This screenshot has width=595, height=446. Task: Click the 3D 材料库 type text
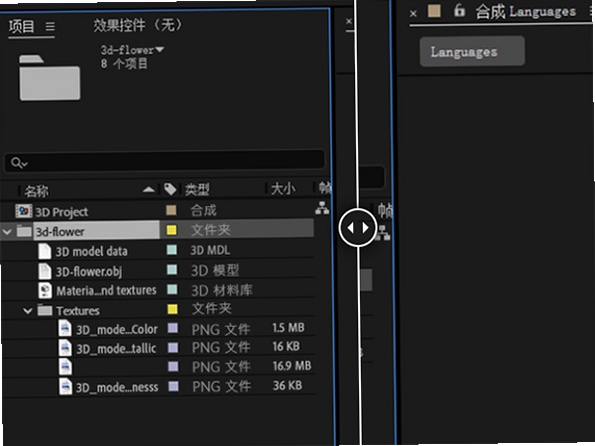click(222, 290)
